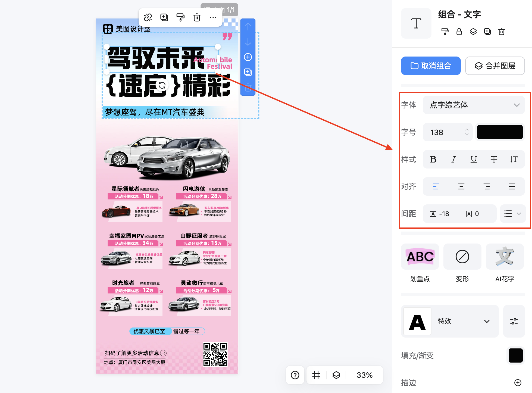This screenshot has width=532, height=393.
Task: Apply underline to the text
Action: (474, 159)
